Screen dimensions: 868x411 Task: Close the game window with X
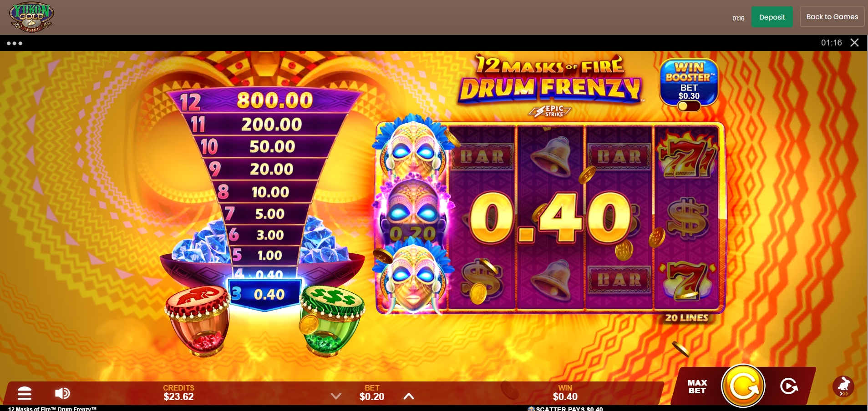pyautogui.click(x=854, y=42)
